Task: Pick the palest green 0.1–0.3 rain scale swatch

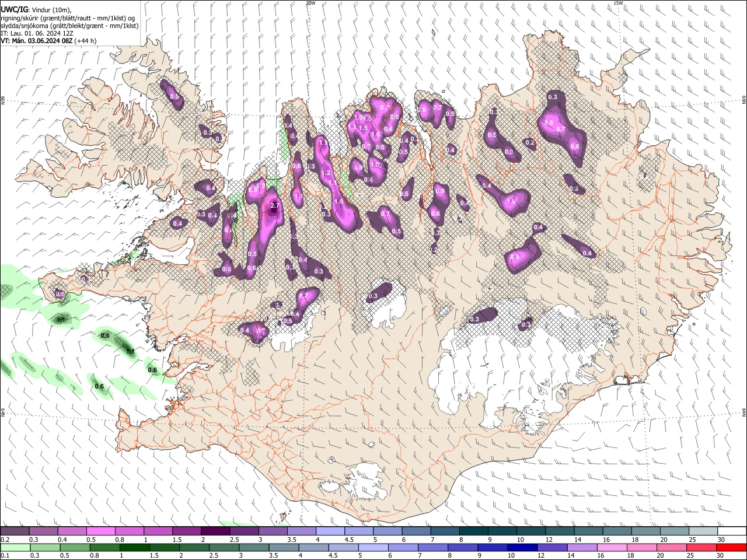Action: pyautogui.click(x=15, y=547)
